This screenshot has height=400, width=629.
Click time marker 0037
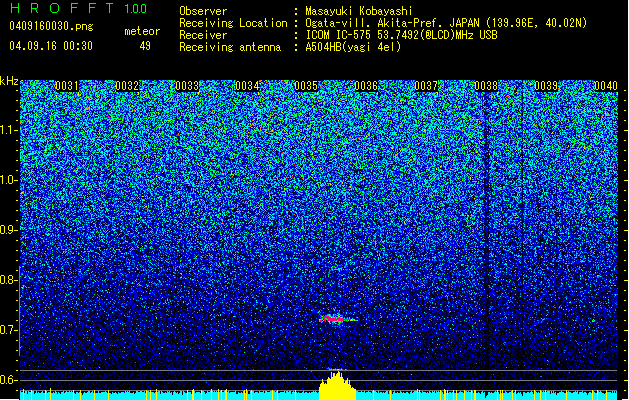[x=426, y=86]
